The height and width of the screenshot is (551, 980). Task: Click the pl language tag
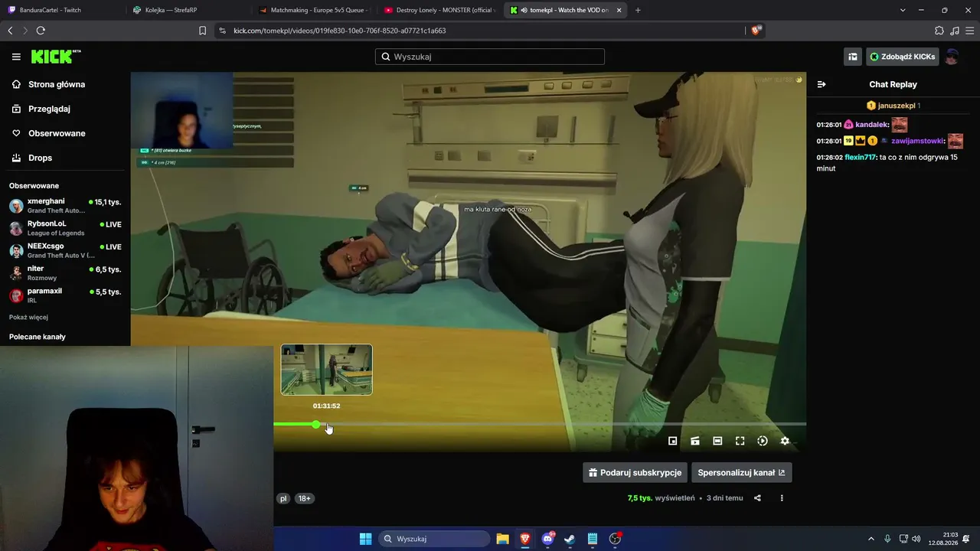[283, 498]
